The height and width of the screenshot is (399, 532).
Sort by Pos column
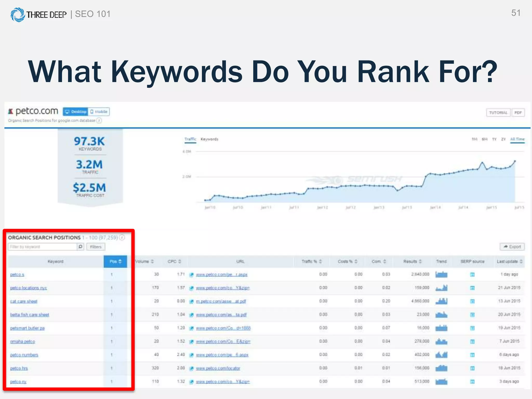115,261
